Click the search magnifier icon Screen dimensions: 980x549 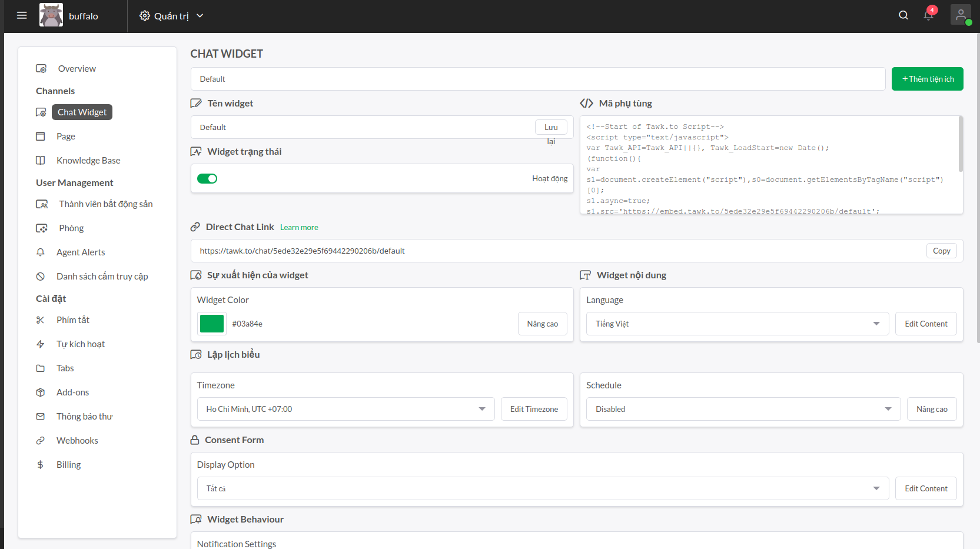(903, 15)
